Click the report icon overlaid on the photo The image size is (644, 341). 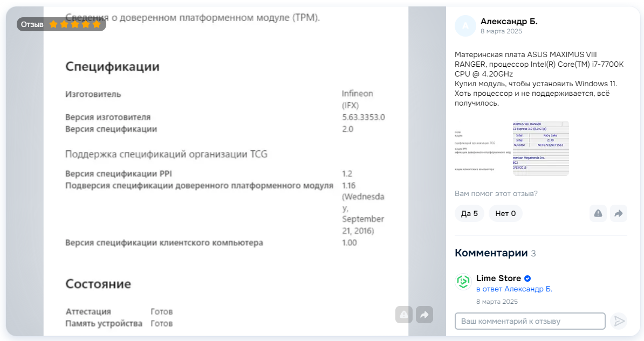(x=404, y=315)
